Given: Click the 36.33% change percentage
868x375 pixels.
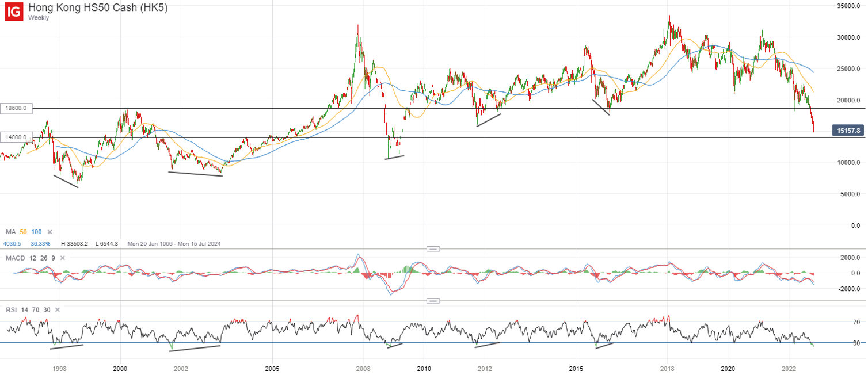Looking at the screenshot, I should click(41, 244).
